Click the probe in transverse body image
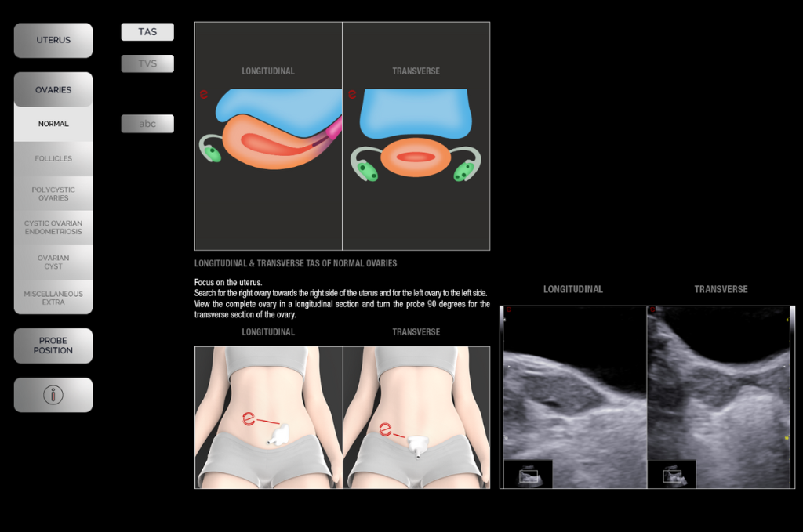Viewport: 803px width, 532px height. [x=418, y=445]
